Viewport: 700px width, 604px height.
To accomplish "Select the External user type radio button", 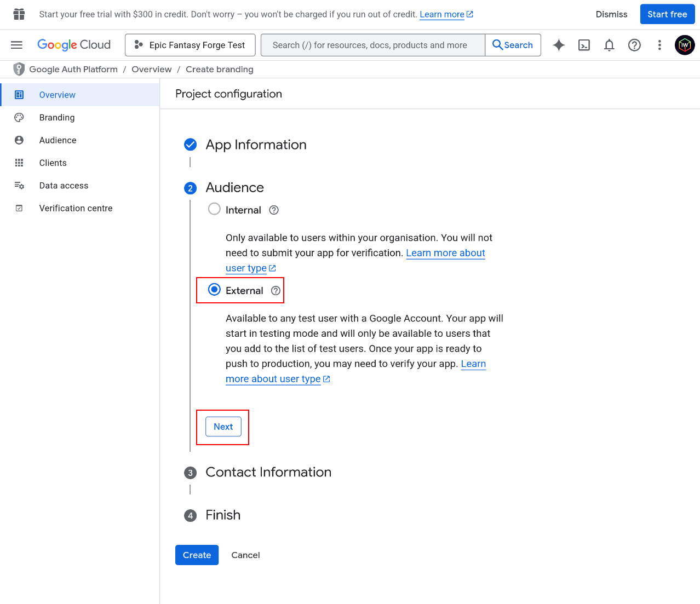I will tap(214, 290).
